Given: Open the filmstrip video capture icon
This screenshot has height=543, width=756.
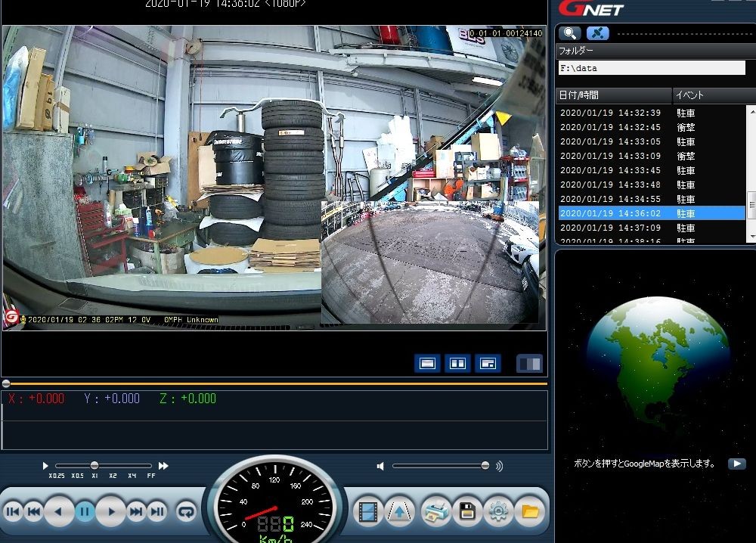Looking at the screenshot, I should point(368,511).
